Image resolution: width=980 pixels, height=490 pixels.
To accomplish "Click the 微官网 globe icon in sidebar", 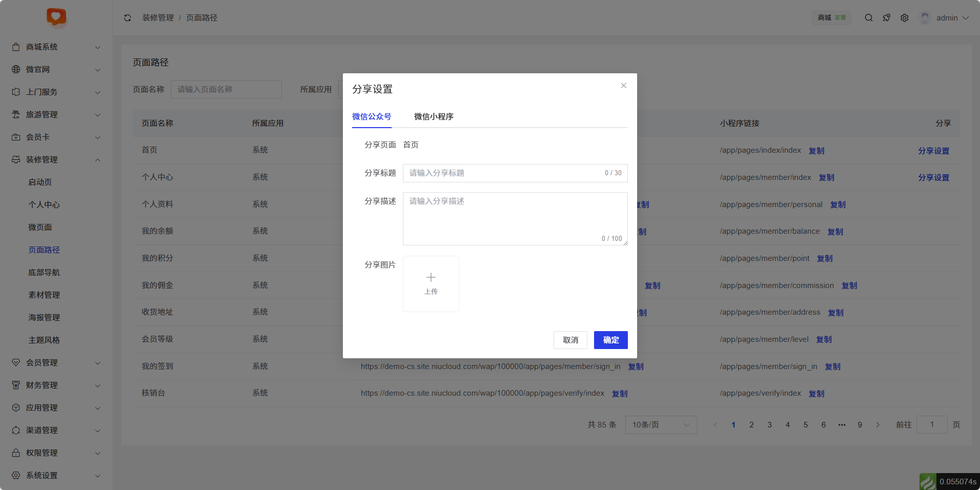I will click(x=16, y=70).
